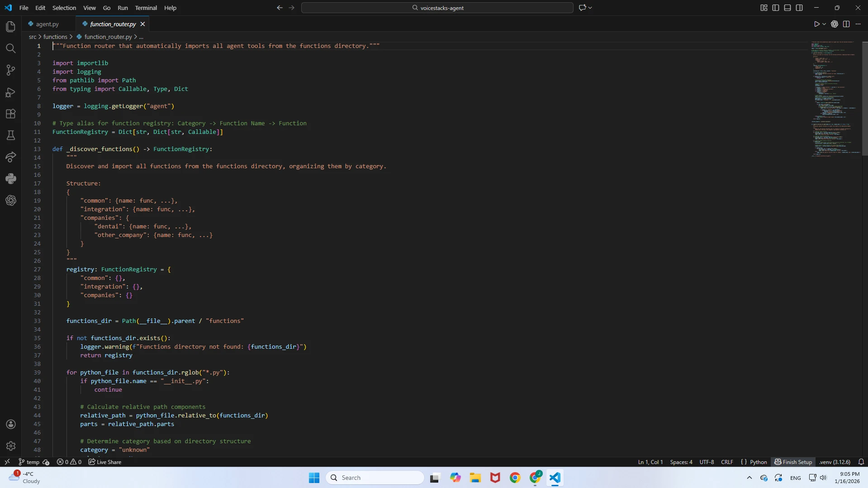Screen dimensions: 868x488
Task: Open the notifications bell
Action: tap(861, 462)
